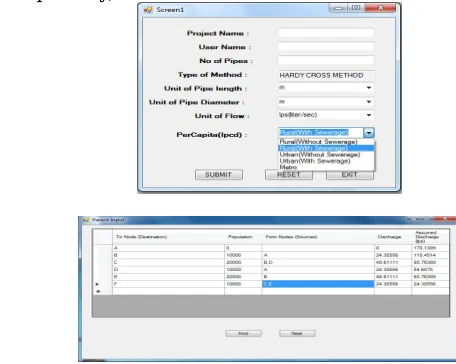Viewport: 456px width, 364px height.
Task: Click the To Node cell containing B
Action: click(x=168, y=255)
